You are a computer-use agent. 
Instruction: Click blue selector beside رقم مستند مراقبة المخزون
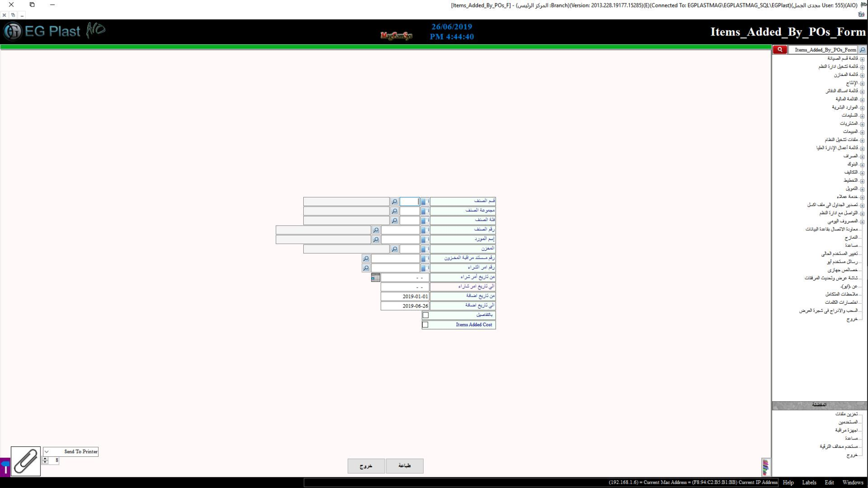(x=424, y=259)
